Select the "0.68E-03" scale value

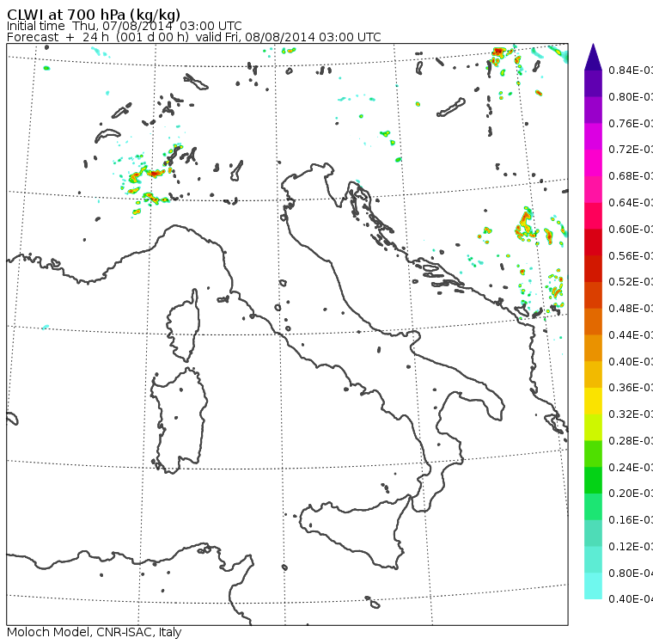pos(631,176)
